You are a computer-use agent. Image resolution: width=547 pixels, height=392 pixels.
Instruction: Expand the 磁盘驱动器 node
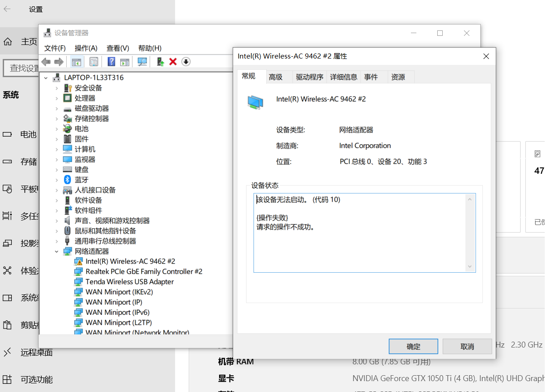pyautogui.click(x=57, y=108)
